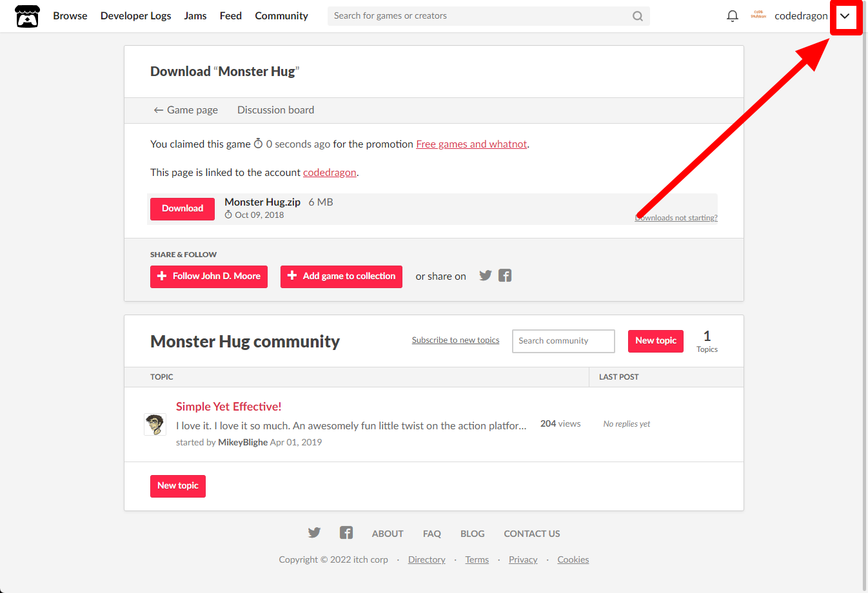The image size is (868, 593).
Task: Expand the account dropdown chevron
Action: 845,16
